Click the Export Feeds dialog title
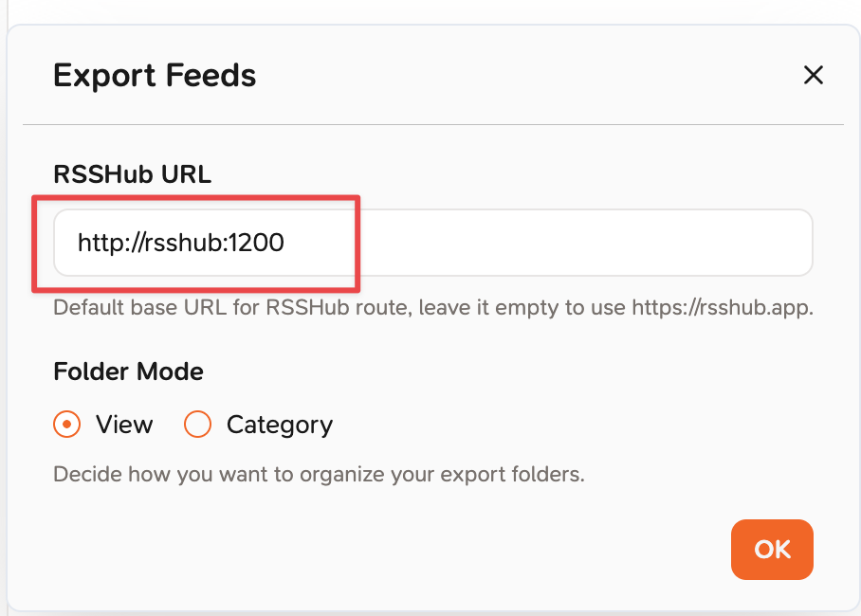This screenshot has height=616, width=861. click(x=155, y=75)
